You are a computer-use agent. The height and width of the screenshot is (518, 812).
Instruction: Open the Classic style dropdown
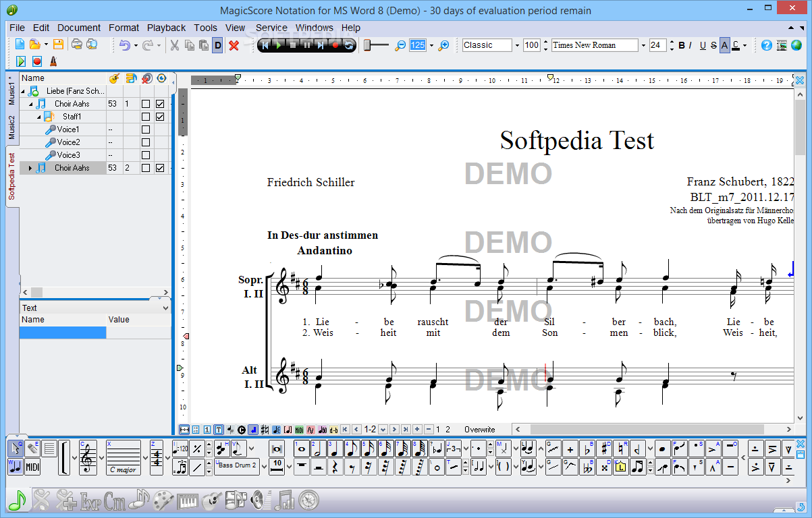point(517,45)
